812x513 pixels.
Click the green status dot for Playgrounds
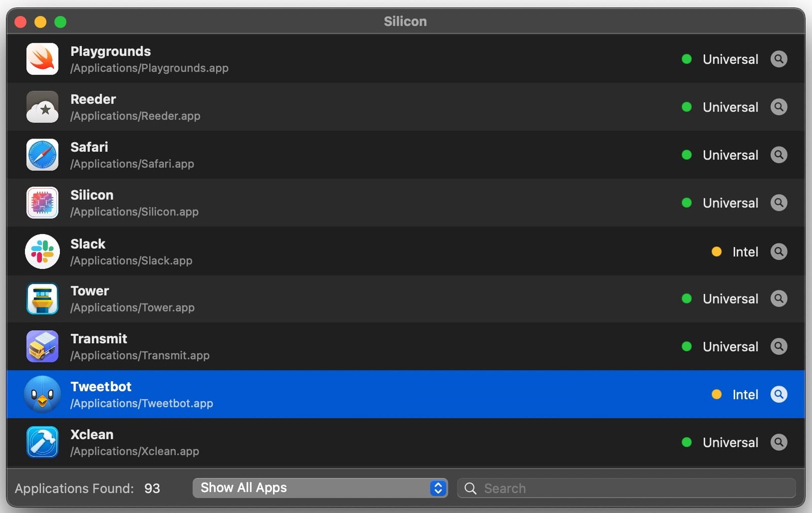point(687,59)
